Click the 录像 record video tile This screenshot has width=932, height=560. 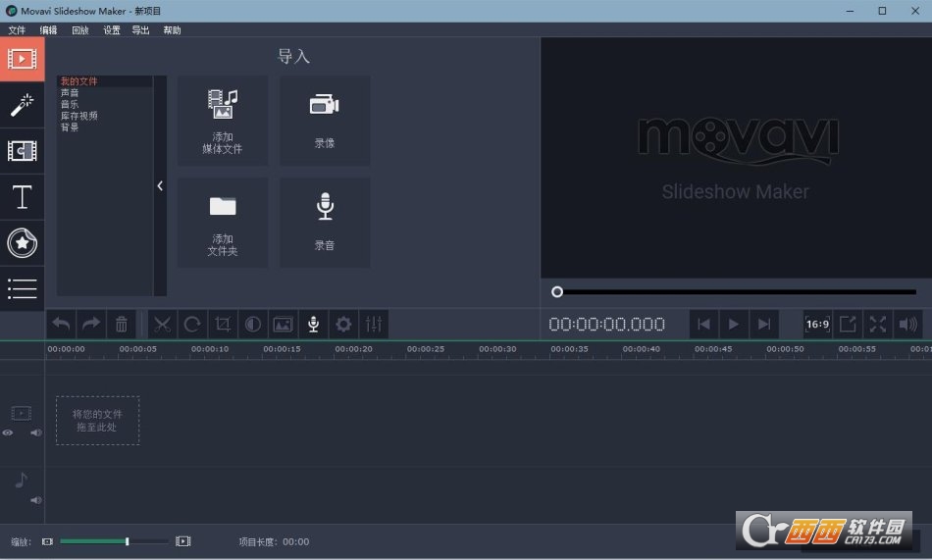point(325,121)
